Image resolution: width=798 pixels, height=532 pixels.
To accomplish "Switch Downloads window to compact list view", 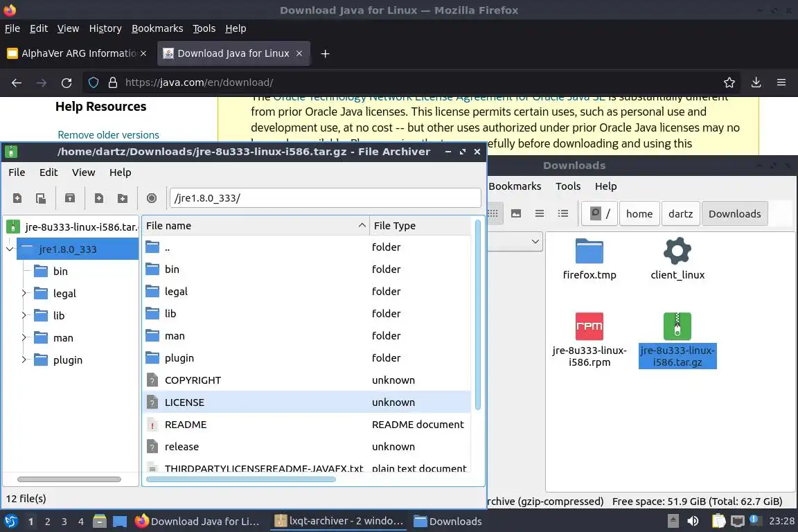I will [x=540, y=213].
